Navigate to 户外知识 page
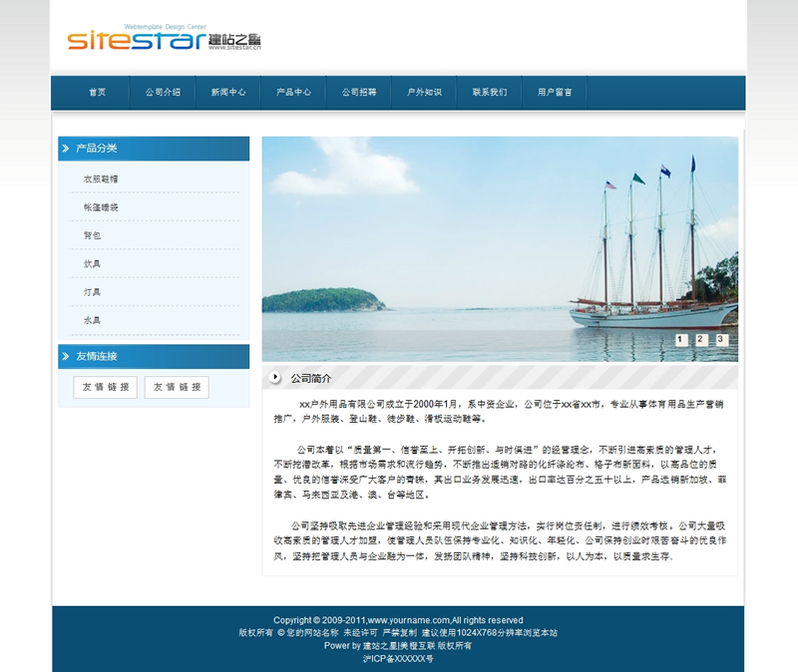The width and height of the screenshot is (798, 672). point(424,93)
